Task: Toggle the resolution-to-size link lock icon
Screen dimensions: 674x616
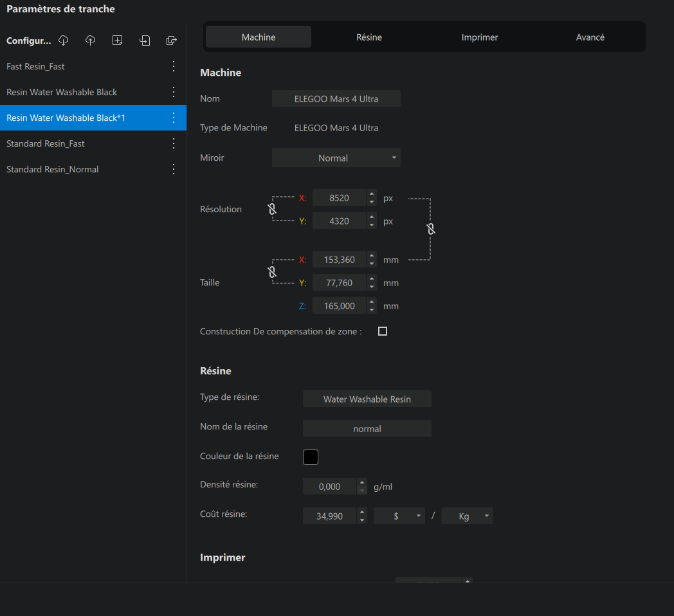Action: (x=431, y=229)
